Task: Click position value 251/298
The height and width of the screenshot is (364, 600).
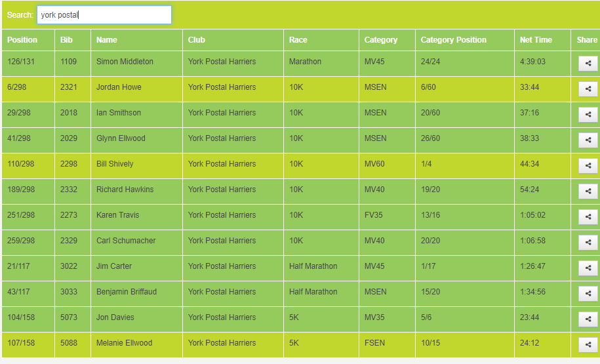Action: [x=21, y=215]
